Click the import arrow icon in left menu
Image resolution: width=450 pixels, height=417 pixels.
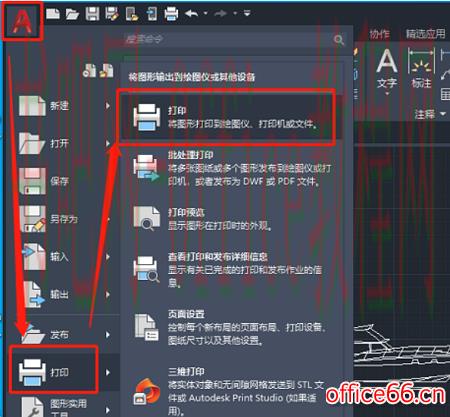click(33, 256)
